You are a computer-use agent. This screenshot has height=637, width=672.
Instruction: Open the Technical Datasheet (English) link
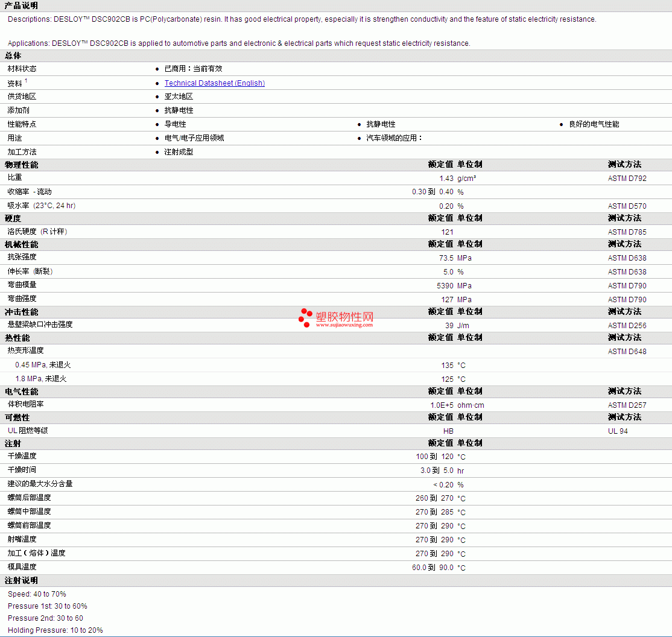215,83
